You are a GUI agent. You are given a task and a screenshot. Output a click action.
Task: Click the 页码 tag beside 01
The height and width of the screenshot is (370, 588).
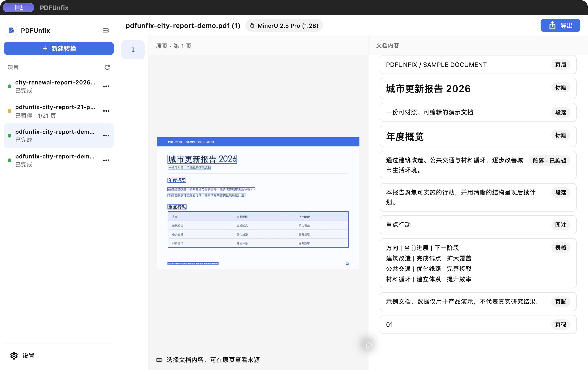click(x=561, y=324)
